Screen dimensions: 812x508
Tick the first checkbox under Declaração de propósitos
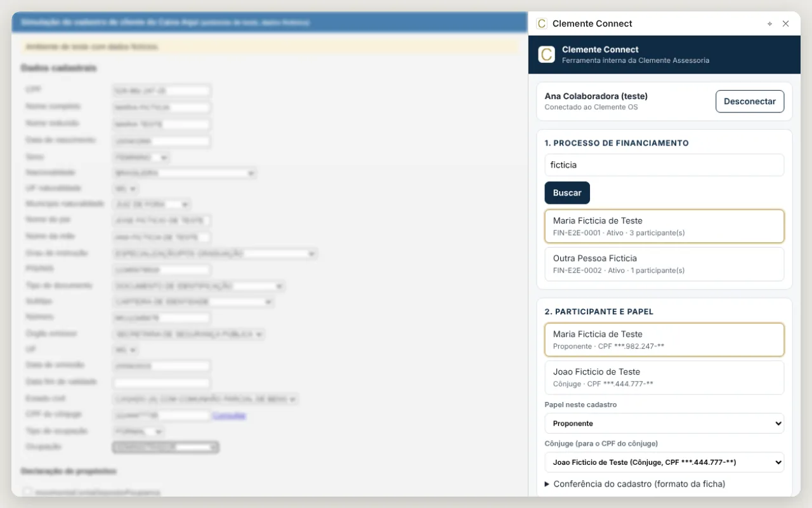point(27,491)
